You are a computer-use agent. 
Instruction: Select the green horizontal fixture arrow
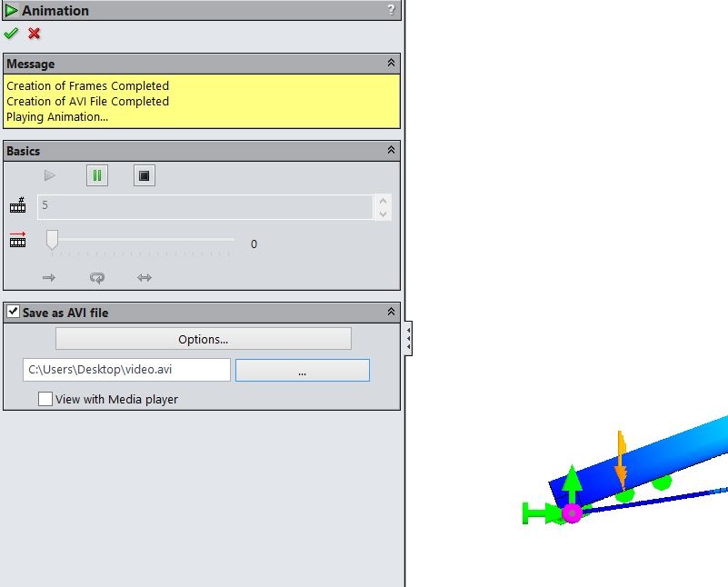[x=542, y=512]
